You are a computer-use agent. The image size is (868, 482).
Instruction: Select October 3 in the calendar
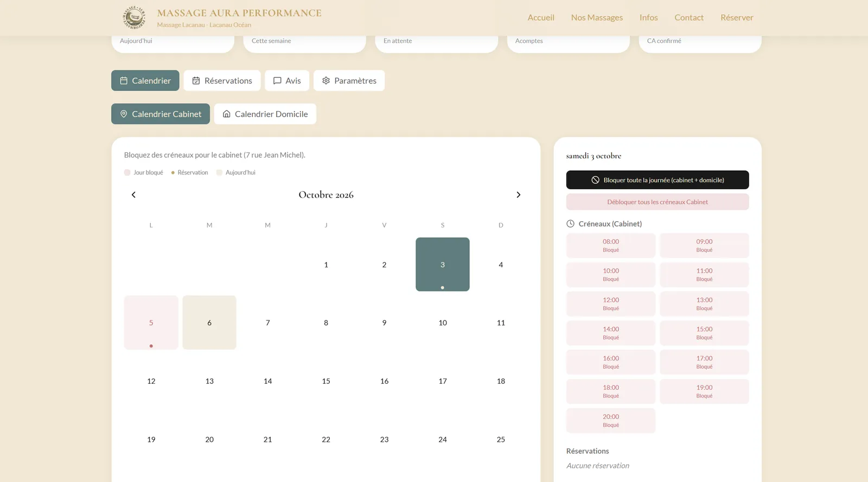tap(443, 265)
